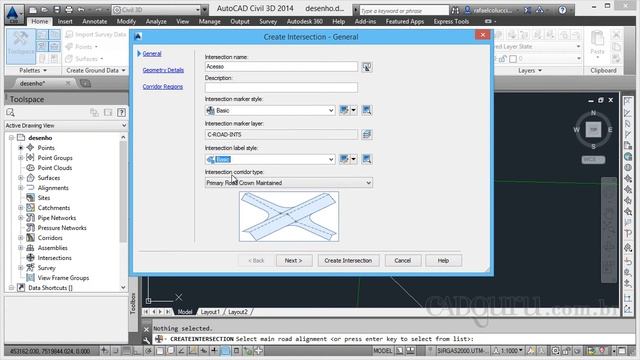
Task: Select the Points node icon in Toolspace
Action: click(30, 147)
